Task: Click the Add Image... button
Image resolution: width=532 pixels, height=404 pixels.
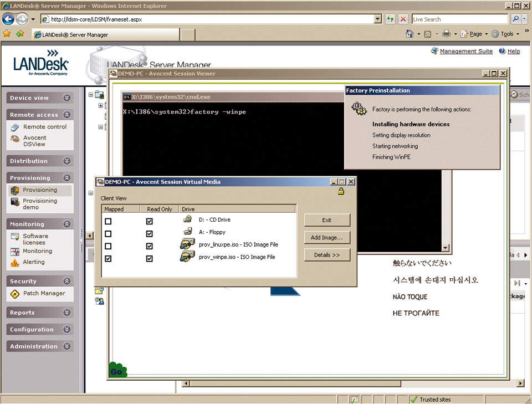Action: pos(327,237)
